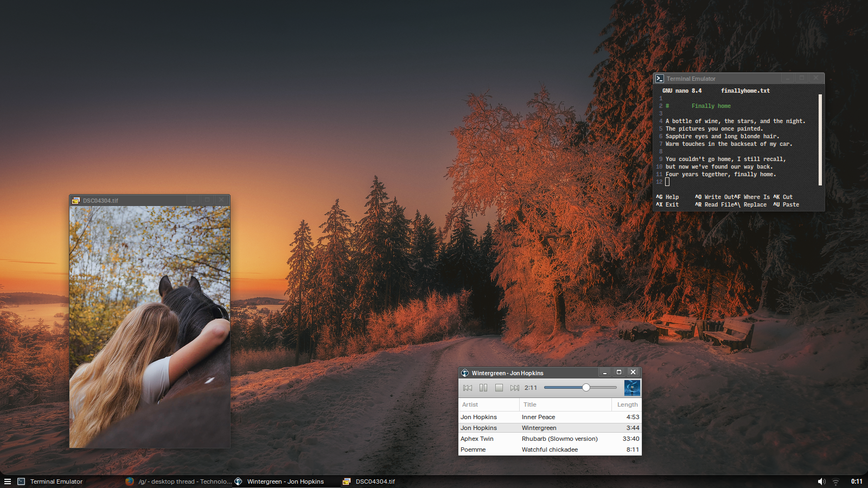This screenshot has height=488, width=868.
Task: Click the 2:11 elapsed time display
Action: point(531,388)
